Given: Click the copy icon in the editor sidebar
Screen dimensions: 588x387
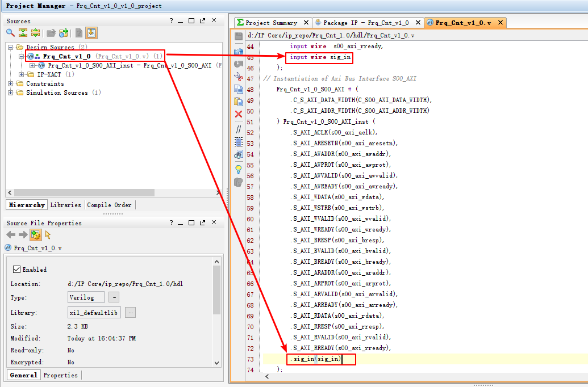Looking at the screenshot, I should (239, 89).
